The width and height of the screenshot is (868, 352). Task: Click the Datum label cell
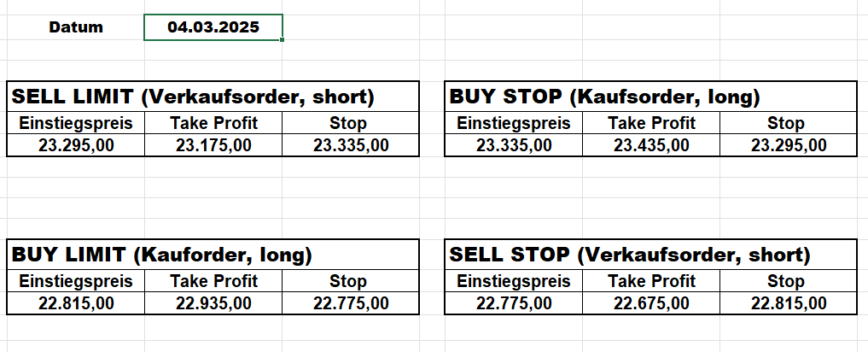point(76,27)
